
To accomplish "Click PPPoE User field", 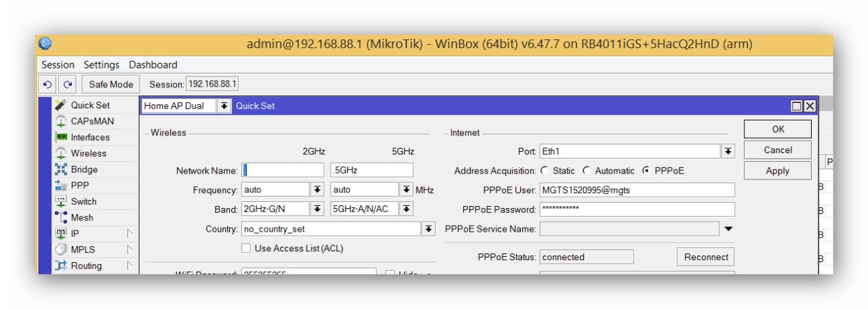I will [637, 190].
